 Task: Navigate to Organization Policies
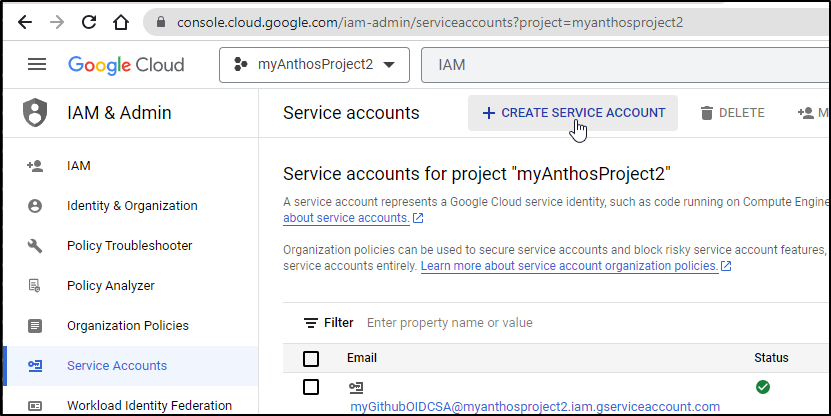coord(128,325)
